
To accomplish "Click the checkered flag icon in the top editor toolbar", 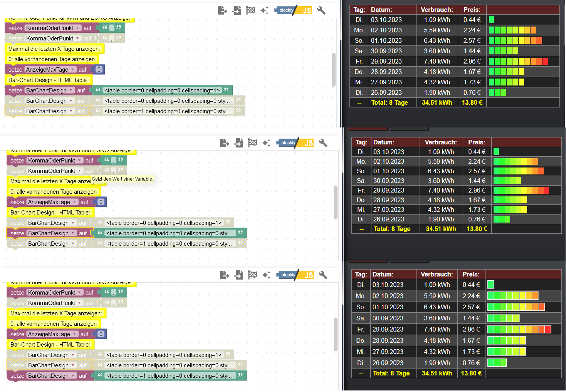I will [250, 10].
